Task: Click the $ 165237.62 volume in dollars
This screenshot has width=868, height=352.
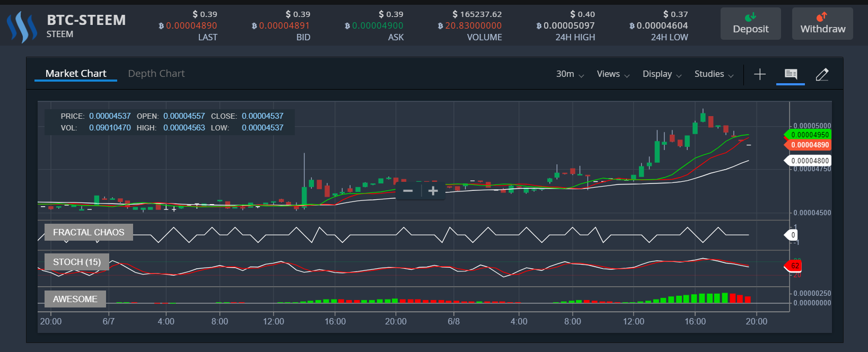Action: 477,14
